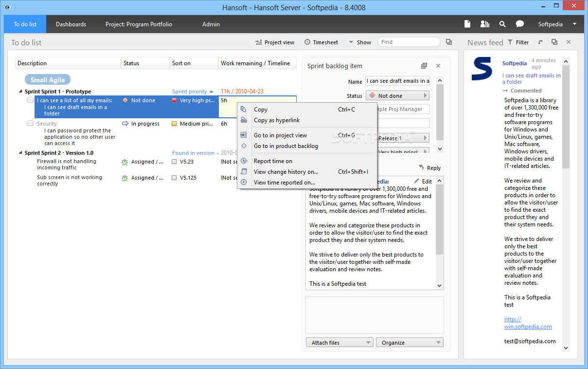Open the documents page icon in top bar
The image size is (588, 369).
pyautogui.click(x=467, y=24)
